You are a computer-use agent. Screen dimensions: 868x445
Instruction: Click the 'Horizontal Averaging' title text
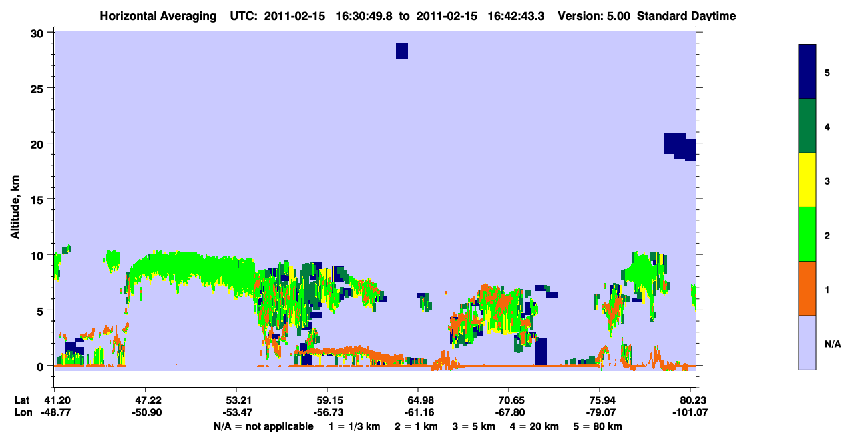point(158,16)
